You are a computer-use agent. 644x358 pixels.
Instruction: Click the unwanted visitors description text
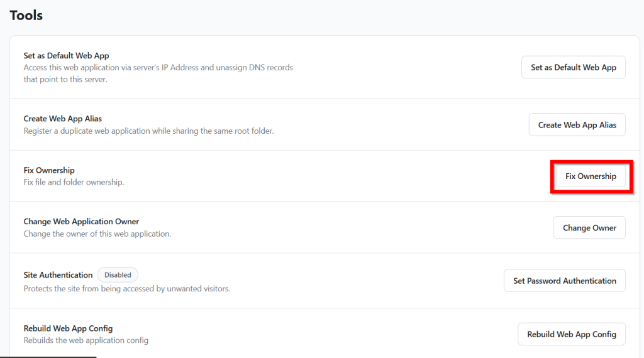pos(126,289)
